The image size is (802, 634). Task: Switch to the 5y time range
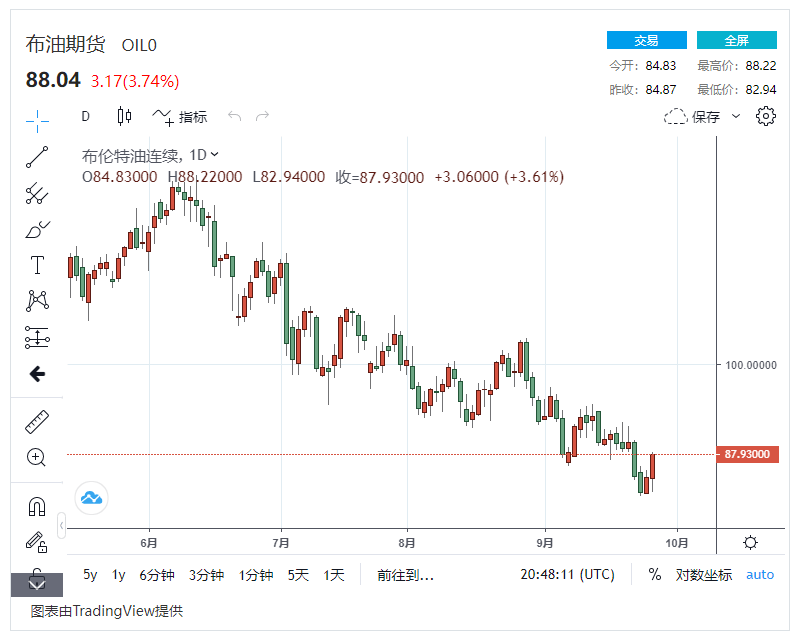[90, 574]
